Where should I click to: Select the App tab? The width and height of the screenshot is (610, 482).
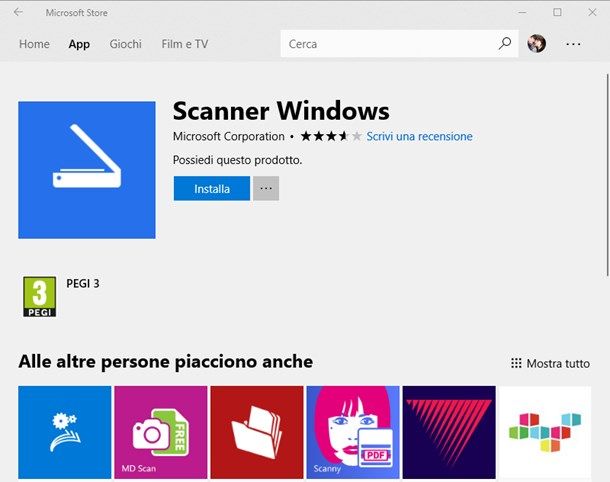tap(79, 44)
